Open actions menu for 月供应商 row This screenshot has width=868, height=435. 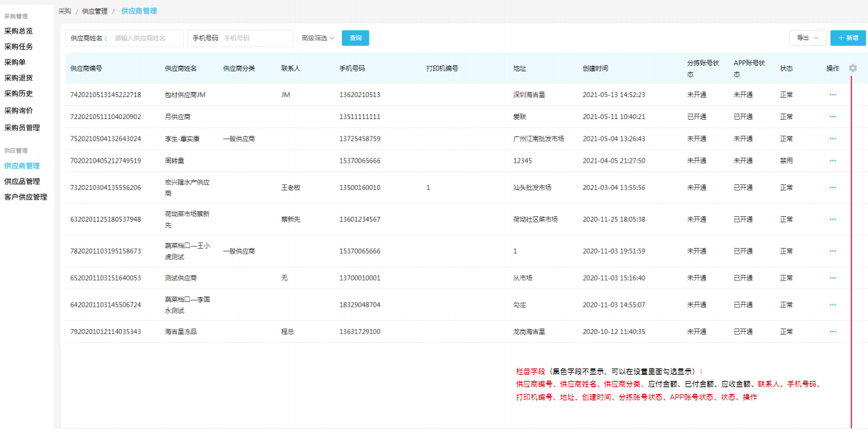coord(833,117)
